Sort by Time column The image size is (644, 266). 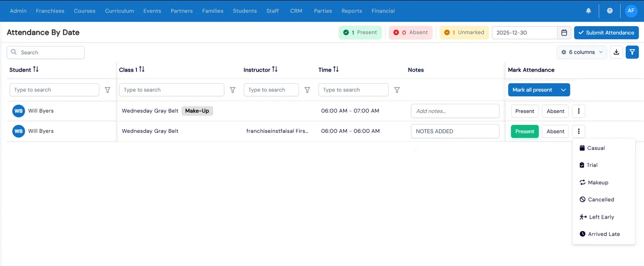tap(336, 69)
